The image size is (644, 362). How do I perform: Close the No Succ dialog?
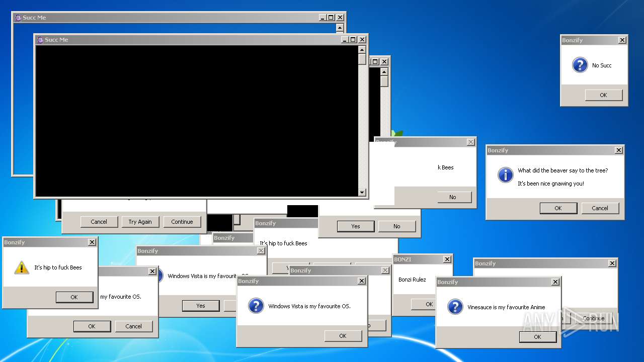pos(622,40)
